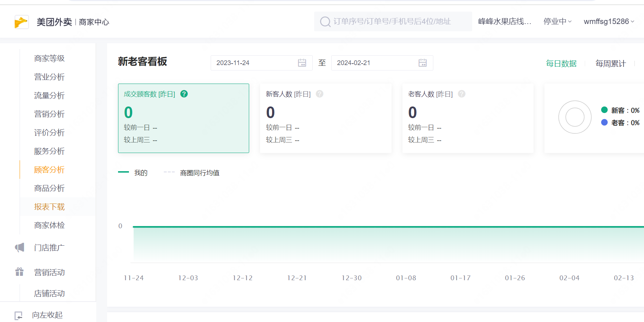Open 服务分析 in sidebar
Screen dimensions: 644x322
pyautogui.click(x=49, y=151)
